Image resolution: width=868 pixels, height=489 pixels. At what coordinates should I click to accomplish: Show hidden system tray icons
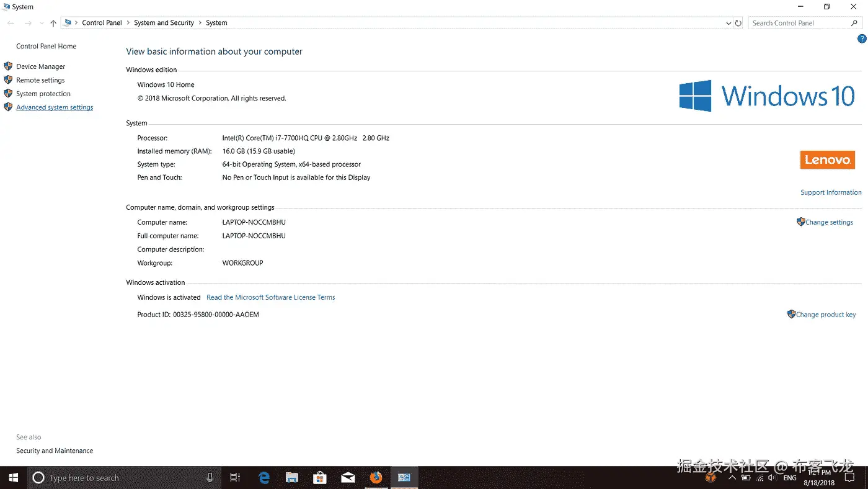(x=732, y=478)
